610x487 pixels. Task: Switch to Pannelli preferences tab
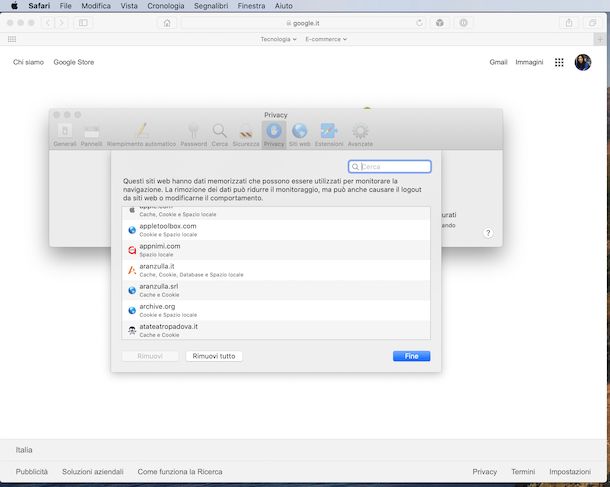click(x=91, y=135)
